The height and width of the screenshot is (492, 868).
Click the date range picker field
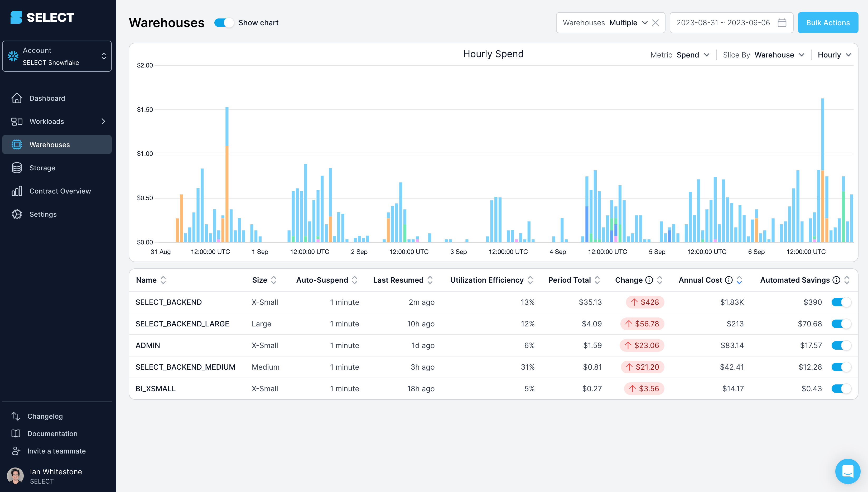730,23
